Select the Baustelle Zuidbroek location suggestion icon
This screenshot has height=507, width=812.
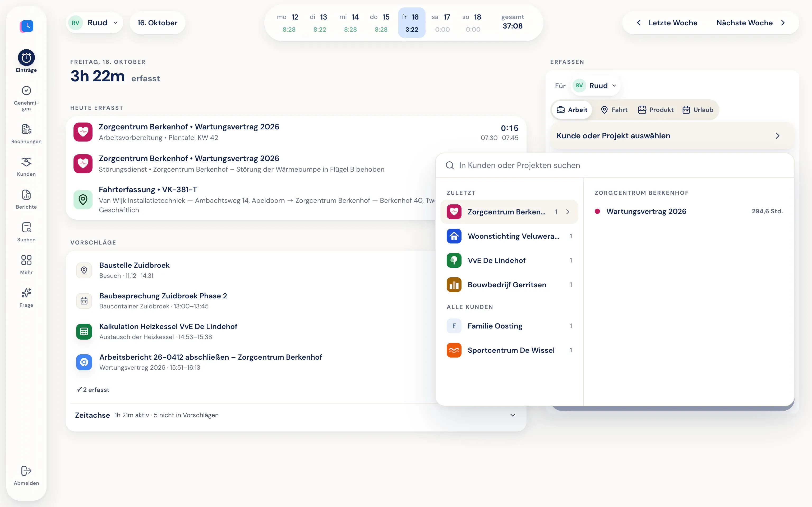coord(84,270)
